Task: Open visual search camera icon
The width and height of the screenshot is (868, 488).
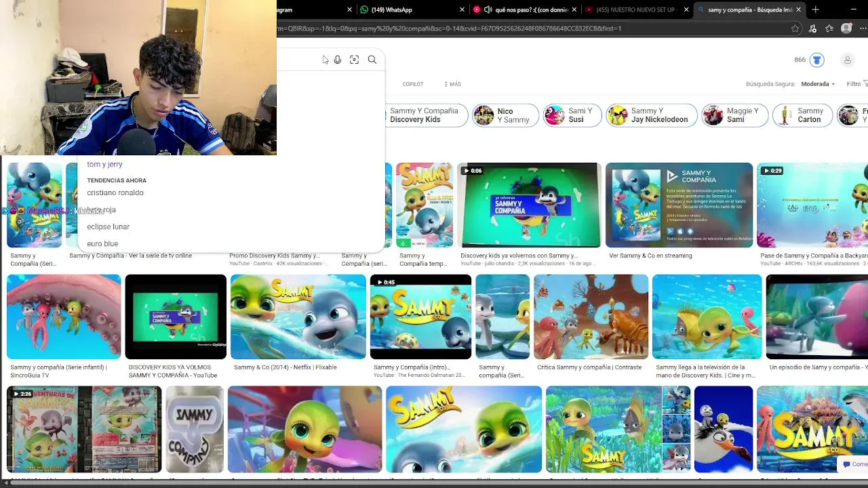Action: pos(354,60)
